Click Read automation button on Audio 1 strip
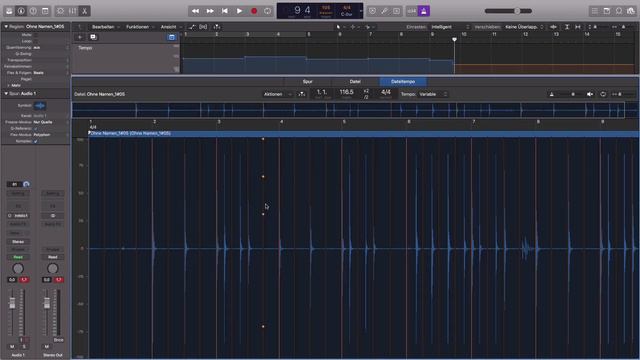 tap(18, 257)
